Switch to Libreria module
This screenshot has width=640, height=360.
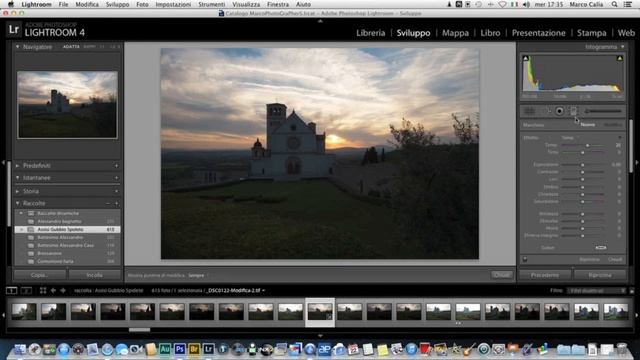click(x=371, y=33)
